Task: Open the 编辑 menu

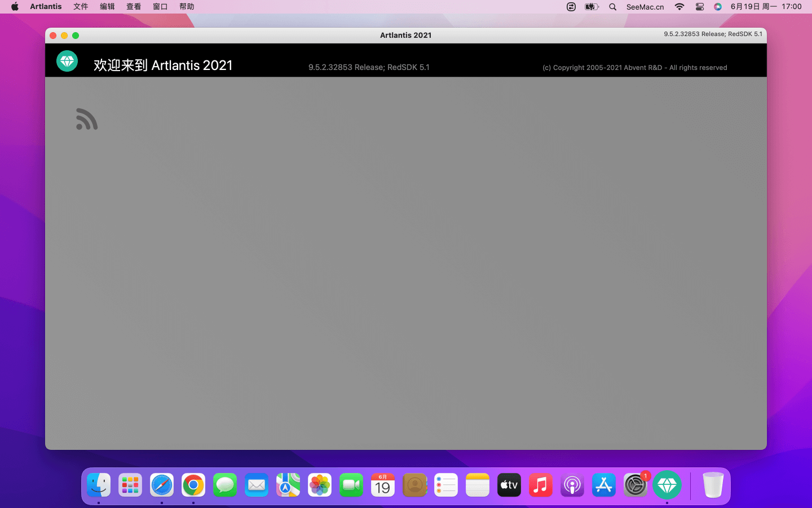Action: [x=107, y=7]
